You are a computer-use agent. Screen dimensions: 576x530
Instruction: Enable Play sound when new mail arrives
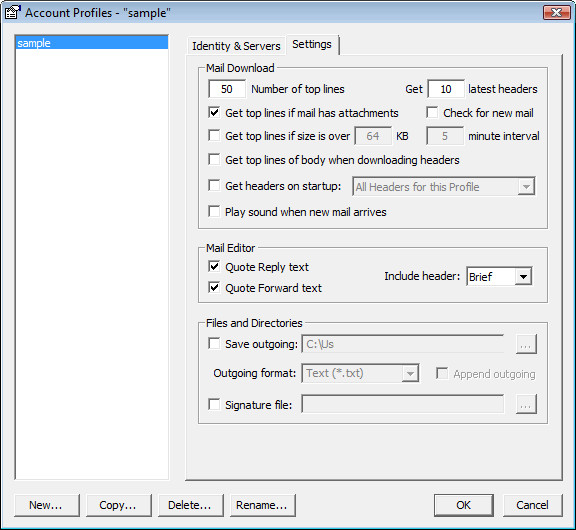point(214,212)
